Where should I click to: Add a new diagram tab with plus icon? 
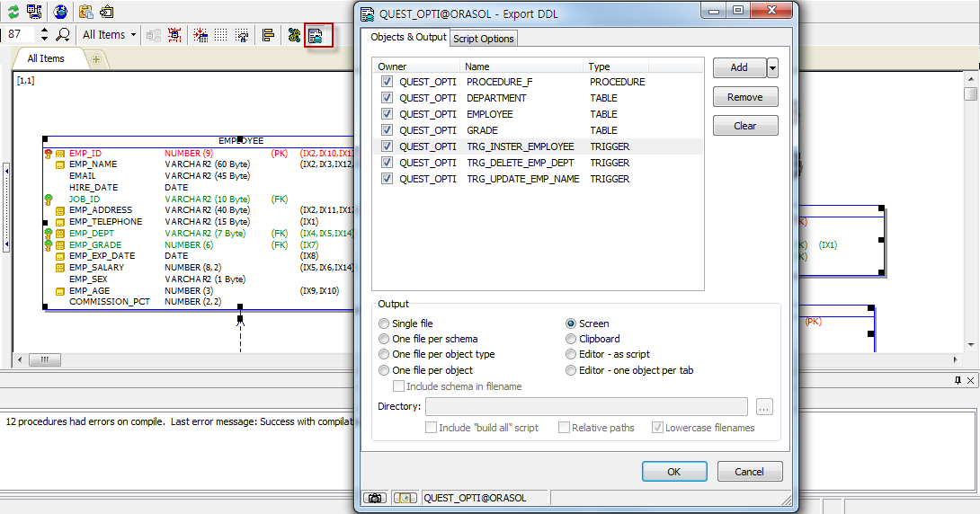pos(96,59)
